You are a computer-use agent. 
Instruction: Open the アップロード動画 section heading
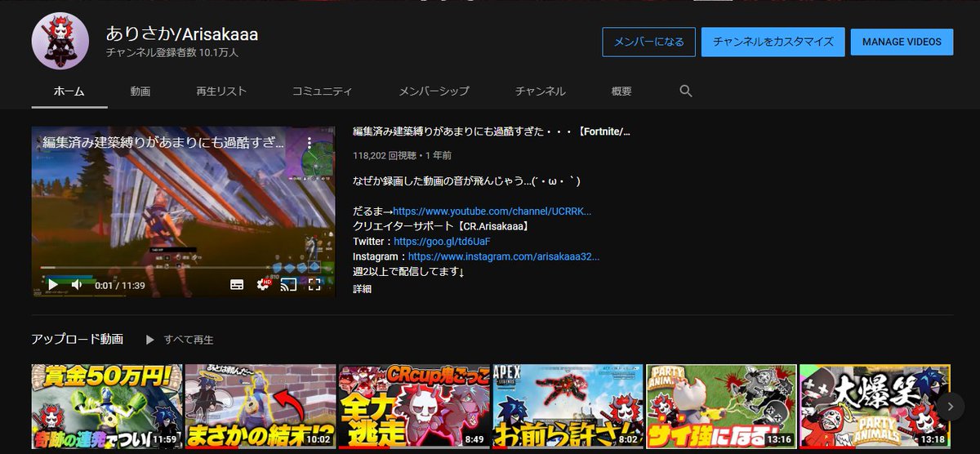pos(78,339)
